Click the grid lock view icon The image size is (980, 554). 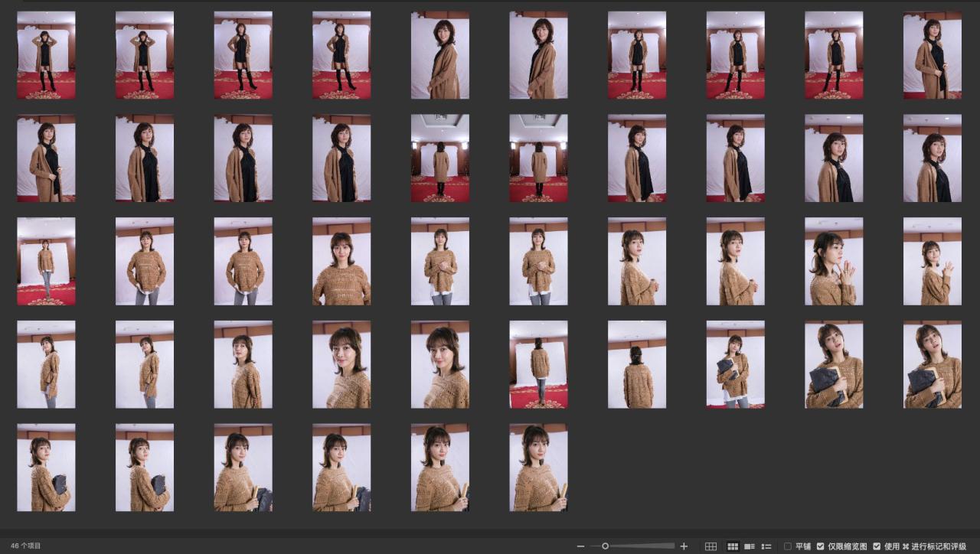pos(710,546)
